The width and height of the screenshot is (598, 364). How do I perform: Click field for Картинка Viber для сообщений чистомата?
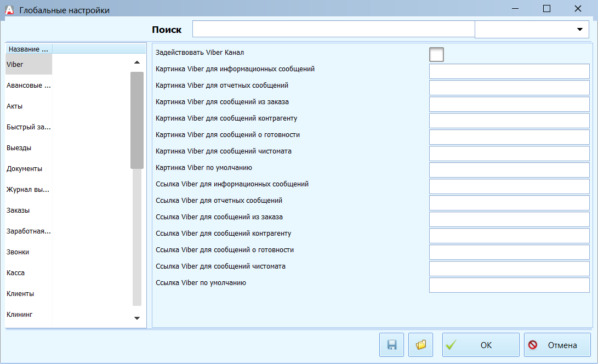tap(509, 153)
